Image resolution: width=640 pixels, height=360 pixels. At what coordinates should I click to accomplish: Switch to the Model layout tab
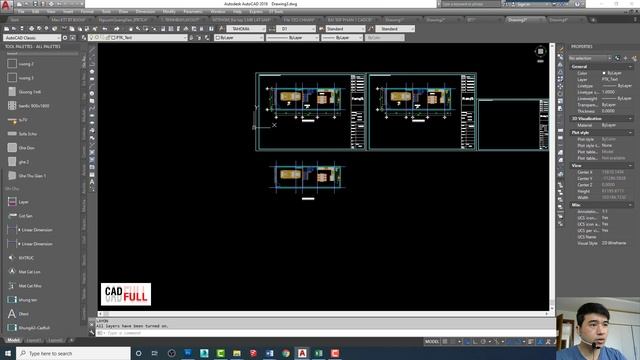13,340
